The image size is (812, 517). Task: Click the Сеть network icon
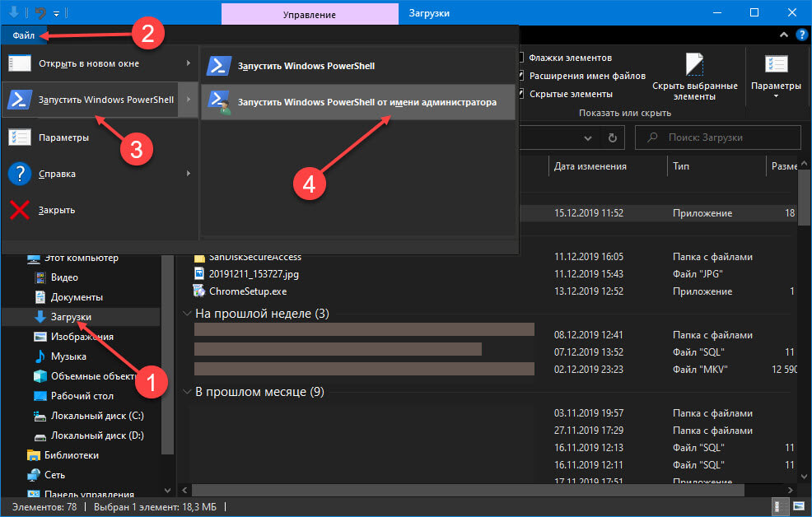point(33,475)
